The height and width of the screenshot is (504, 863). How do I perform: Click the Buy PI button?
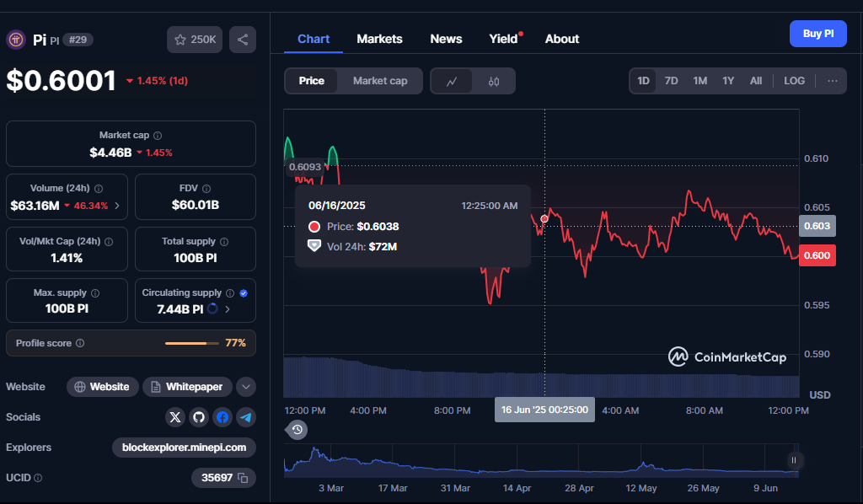[817, 34]
